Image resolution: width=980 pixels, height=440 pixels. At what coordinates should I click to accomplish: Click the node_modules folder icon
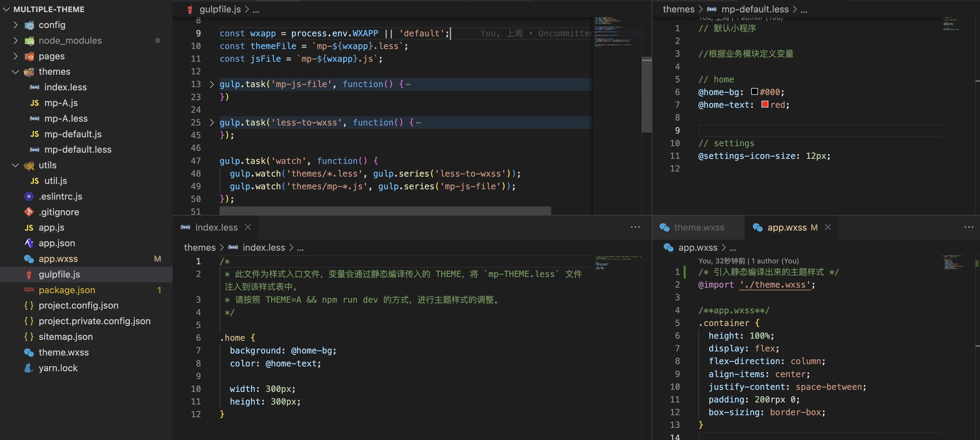(29, 41)
